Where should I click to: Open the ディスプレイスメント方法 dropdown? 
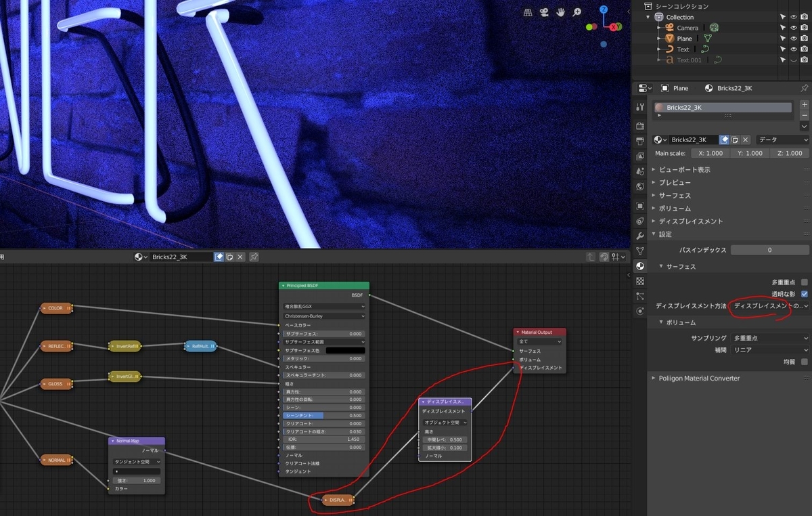(770, 307)
